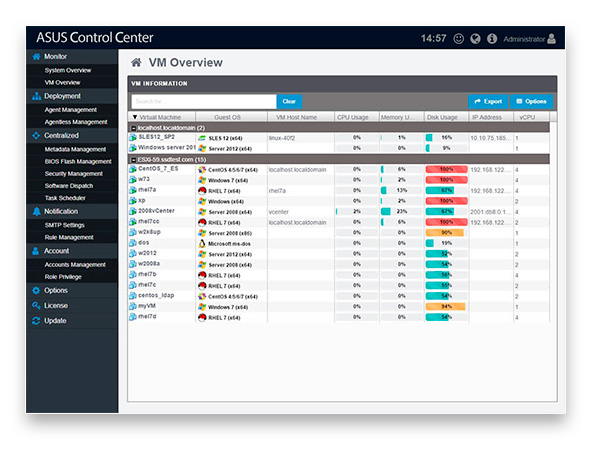The width and height of the screenshot is (590, 450).
Task: Click the search field in VM Information
Action: point(204,102)
